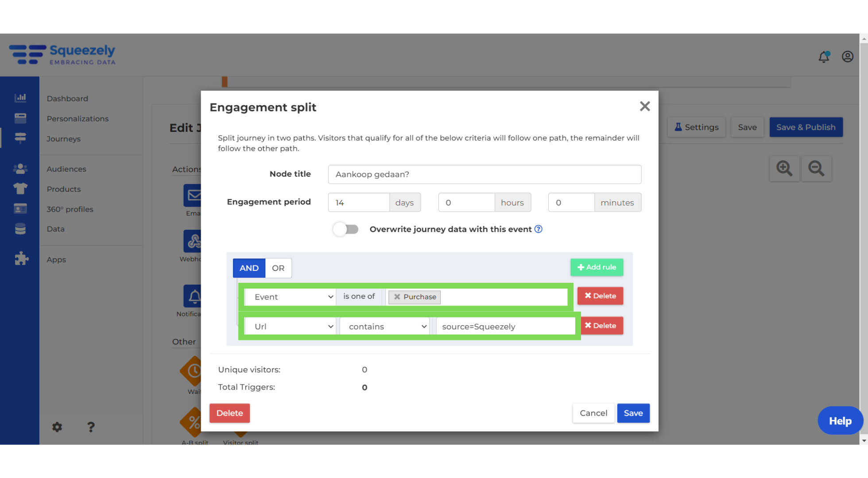
Task: Open 360° profiles from the side menu
Action: (x=70, y=209)
